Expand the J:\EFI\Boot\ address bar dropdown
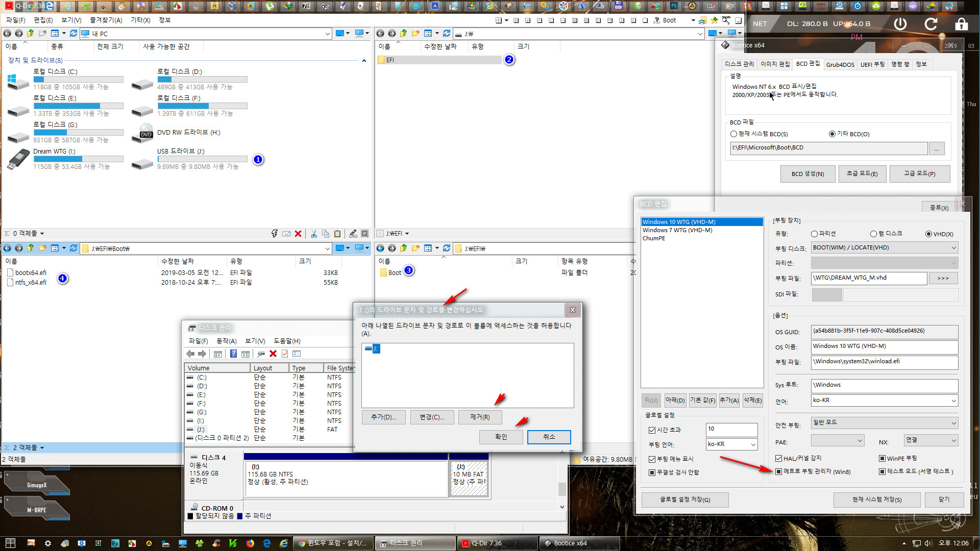980x551 pixels. click(327, 248)
